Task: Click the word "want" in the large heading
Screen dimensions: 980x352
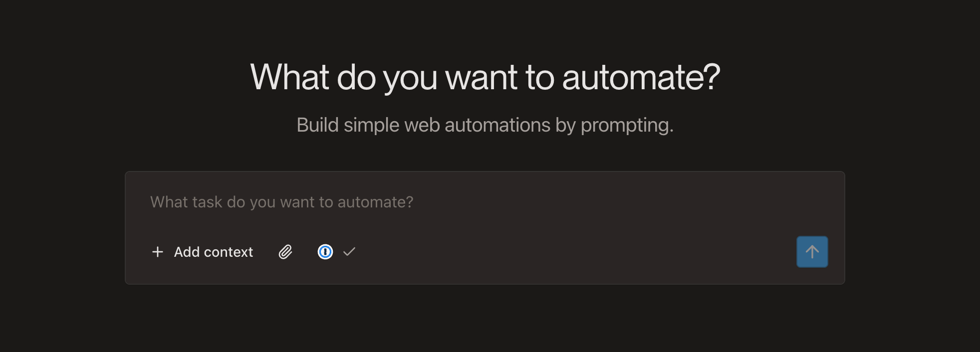Action: [481, 77]
